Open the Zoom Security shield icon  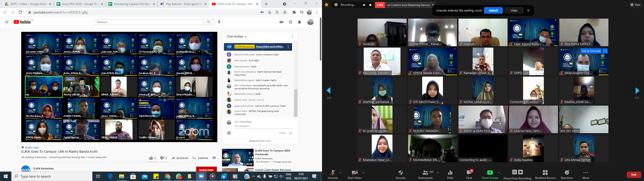coord(400,173)
